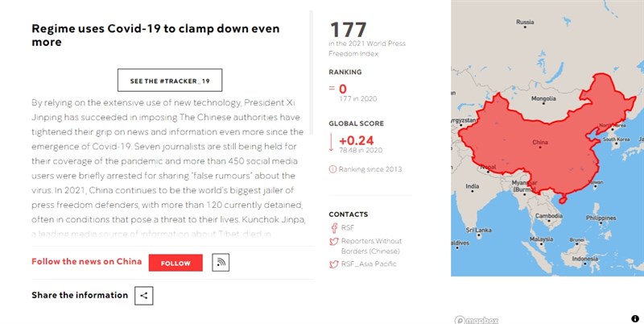Screen dimensions: 644x324
Task: Click the Ranking since 2013 text
Action: tap(370, 169)
